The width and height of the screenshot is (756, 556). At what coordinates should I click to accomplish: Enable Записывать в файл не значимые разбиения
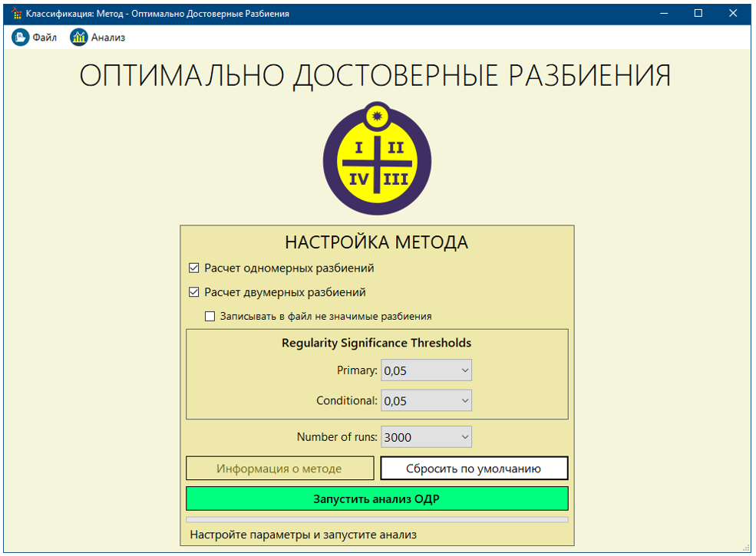pyautogui.click(x=210, y=316)
